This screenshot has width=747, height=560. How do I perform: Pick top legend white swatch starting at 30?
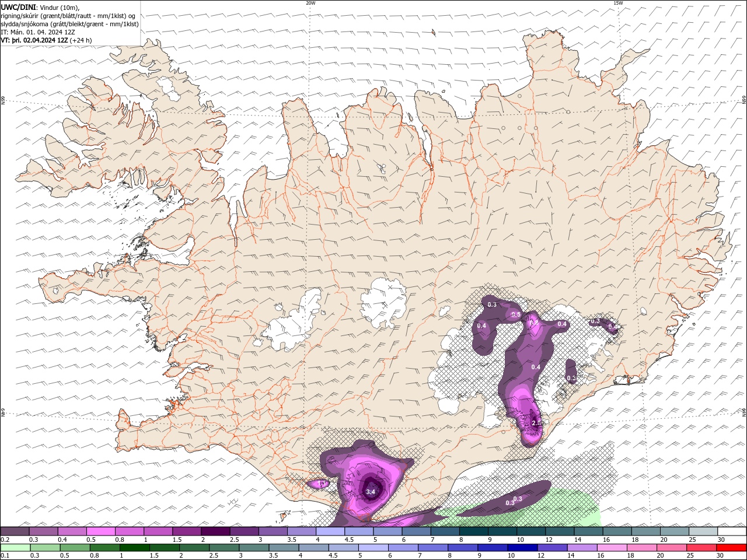pyautogui.click(x=732, y=531)
